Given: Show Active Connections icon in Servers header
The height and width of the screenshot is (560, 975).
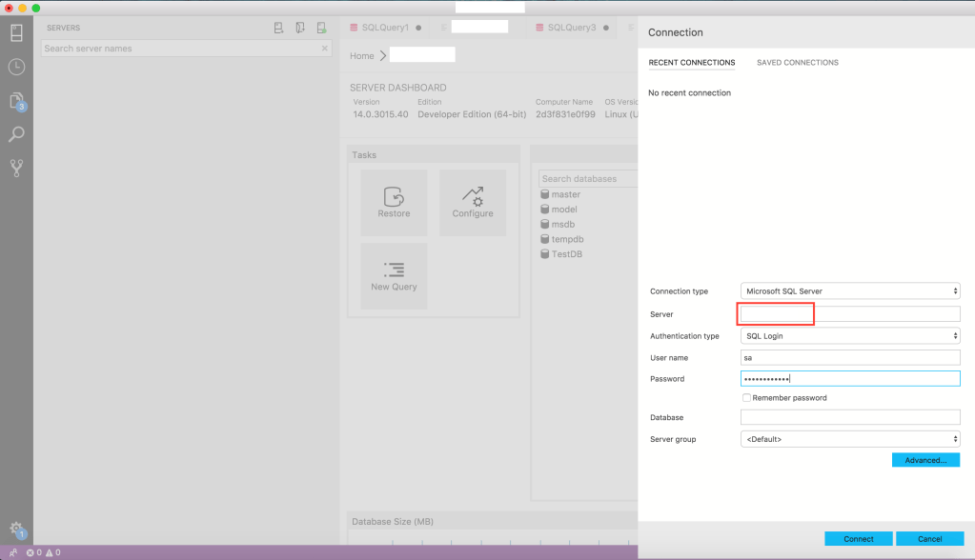Looking at the screenshot, I should tap(322, 29).
